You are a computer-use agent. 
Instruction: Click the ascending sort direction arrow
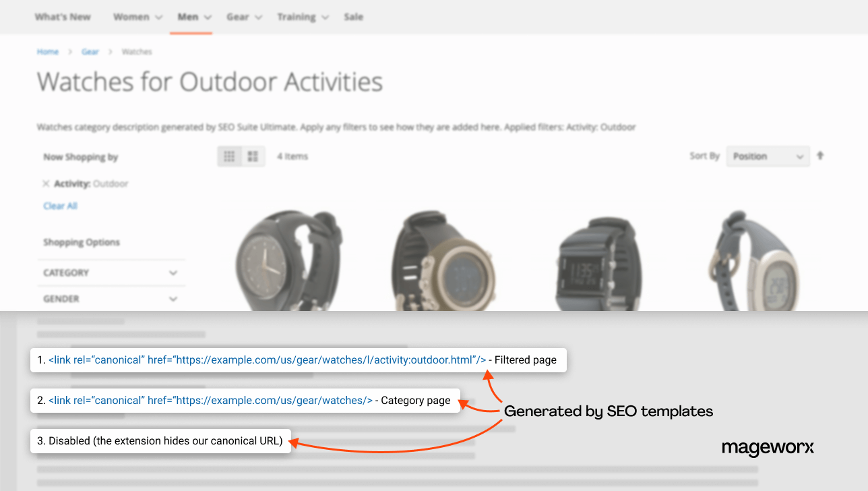point(820,155)
